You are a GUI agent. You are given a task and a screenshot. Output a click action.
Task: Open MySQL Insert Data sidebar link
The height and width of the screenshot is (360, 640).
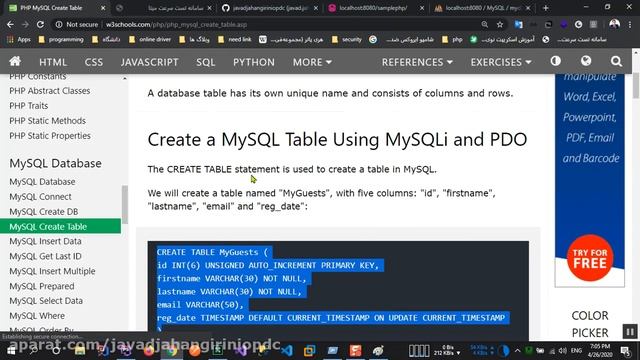(x=45, y=241)
